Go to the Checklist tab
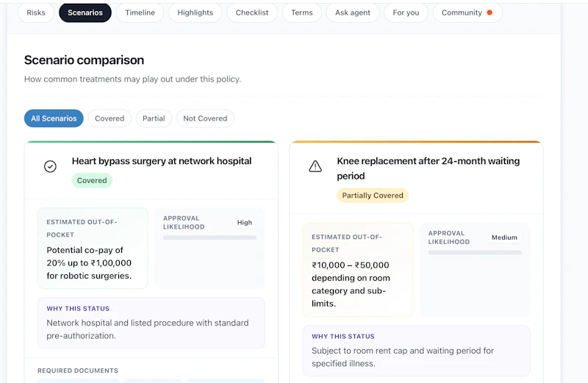 [252, 12]
